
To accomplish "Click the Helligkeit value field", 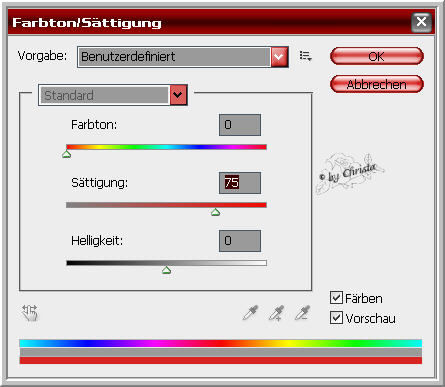I will click(x=240, y=241).
